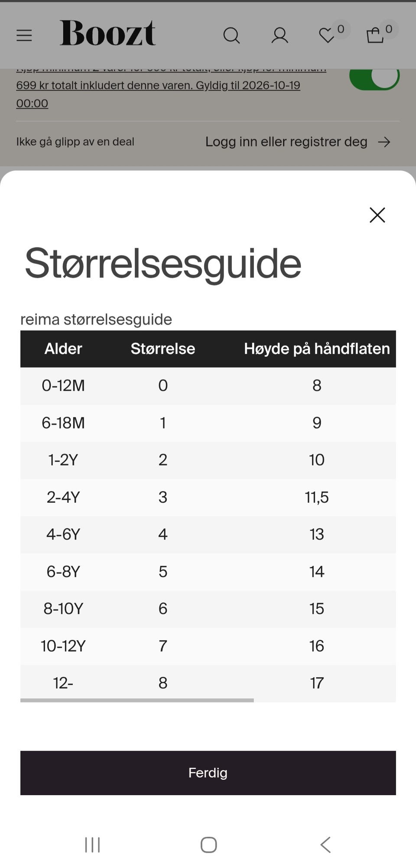Click the arrow next to Logg inn
The height and width of the screenshot is (868, 416).
[384, 142]
